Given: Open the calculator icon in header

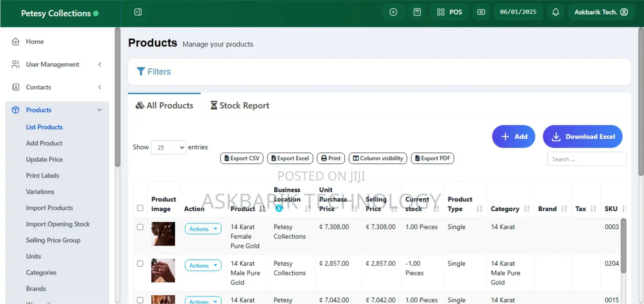Looking at the screenshot, I should (x=417, y=12).
